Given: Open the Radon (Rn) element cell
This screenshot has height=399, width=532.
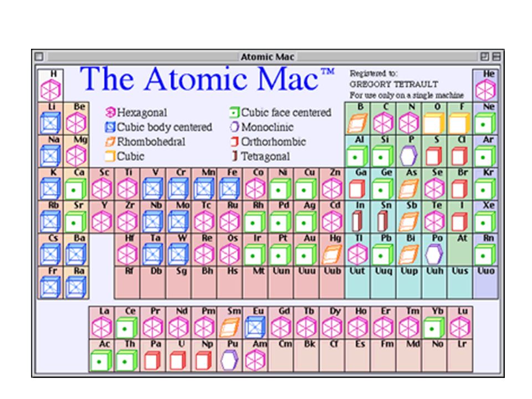Looking at the screenshot, I should (485, 250).
